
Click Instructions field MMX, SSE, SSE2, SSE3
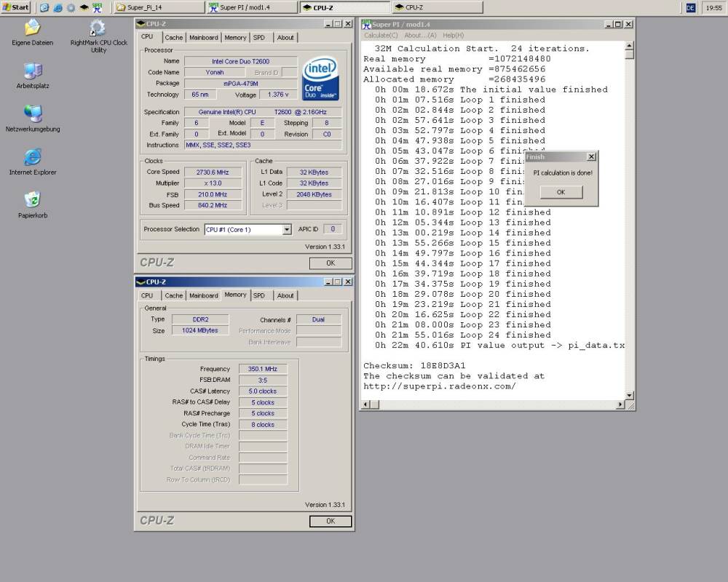pos(264,145)
